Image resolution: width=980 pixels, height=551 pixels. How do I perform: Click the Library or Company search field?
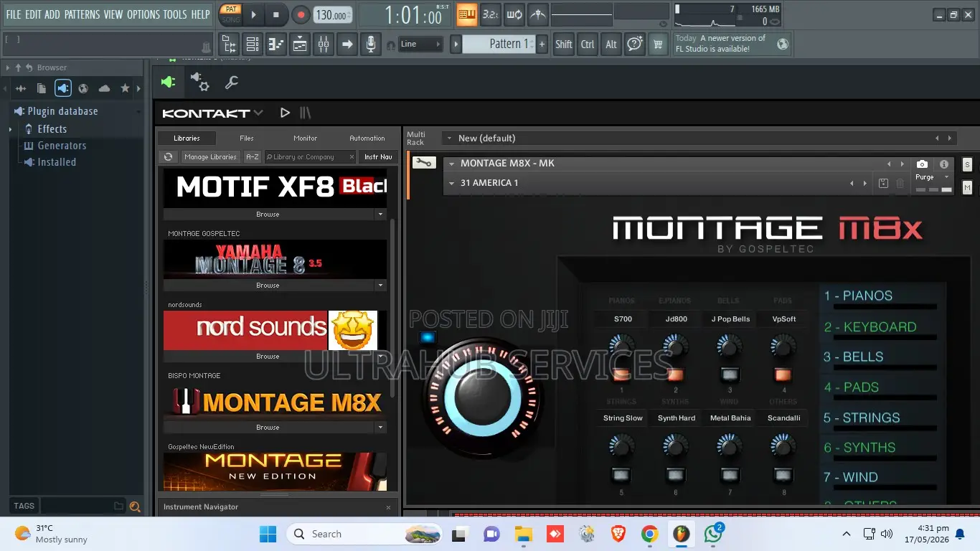click(x=309, y=156)
